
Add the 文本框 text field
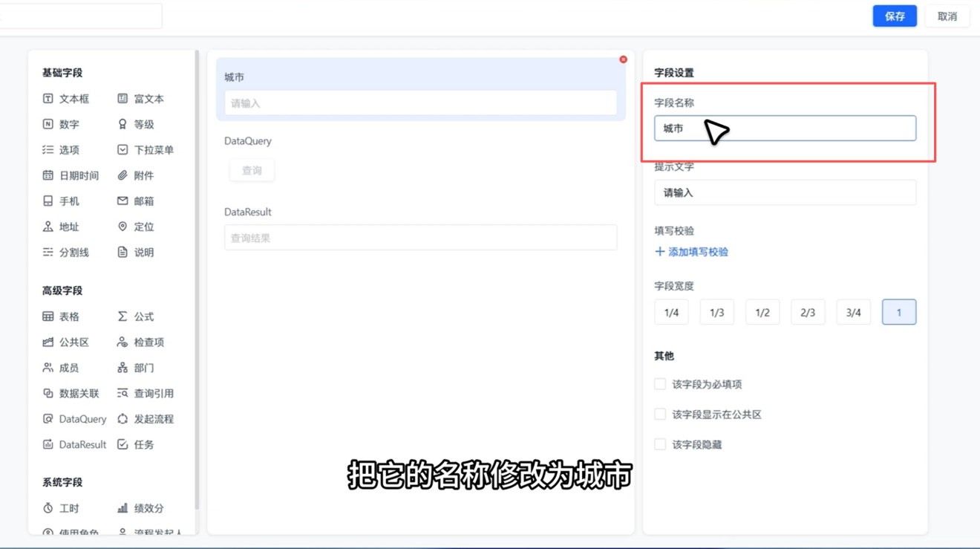pos(66,99)
